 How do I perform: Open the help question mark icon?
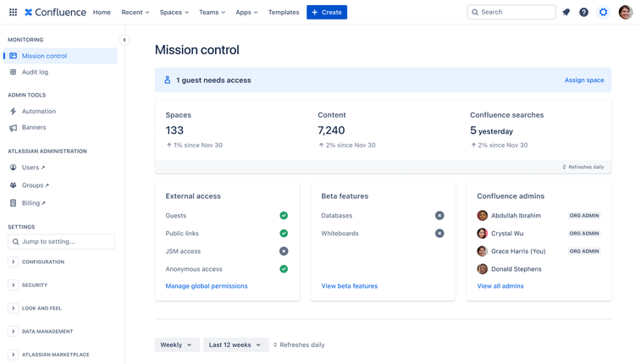tap(583, 12)
